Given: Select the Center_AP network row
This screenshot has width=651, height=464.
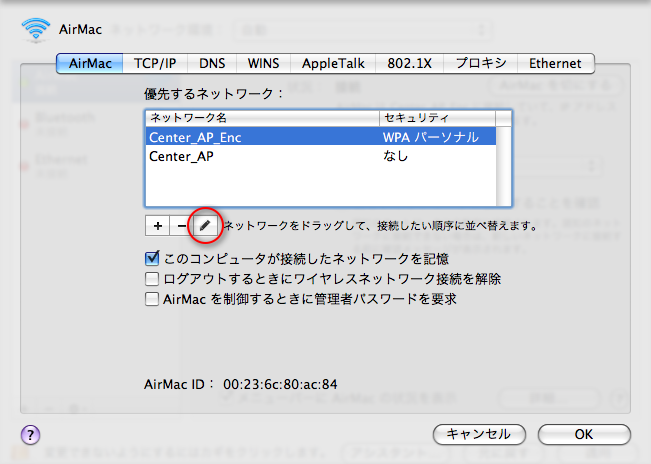Looking at the screenshot, I should (321, 156).
